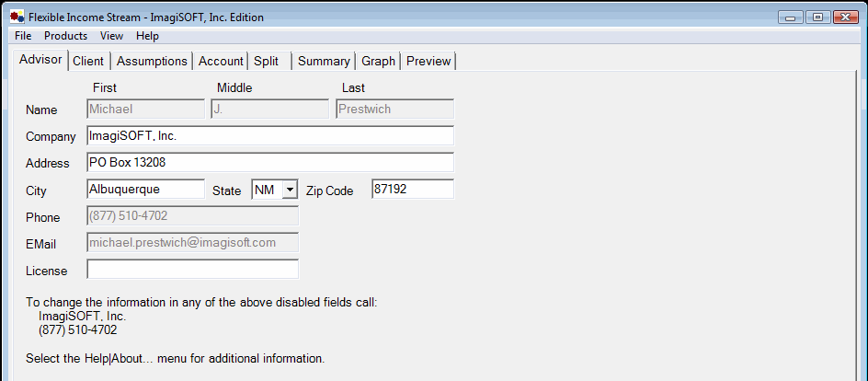
Task: Click the 'Middle' column heading
Action: pyautogui.click(x=234, y=87)
